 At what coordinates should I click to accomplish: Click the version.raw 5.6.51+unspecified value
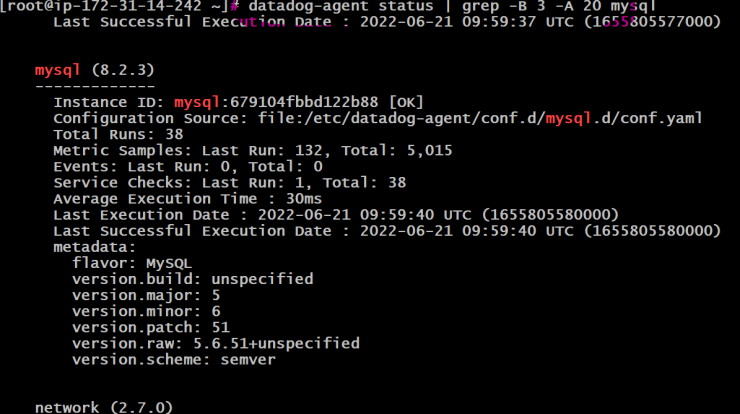276,343
